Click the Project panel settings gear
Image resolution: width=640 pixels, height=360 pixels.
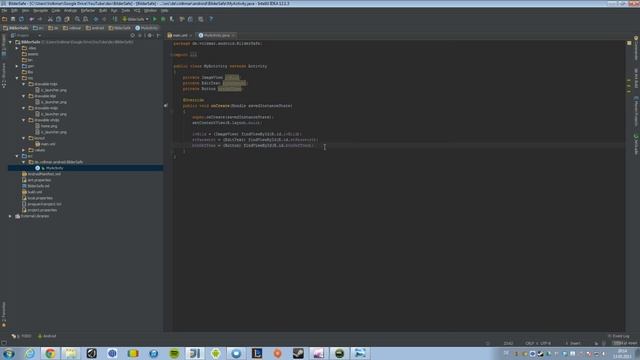click(149, 36)
